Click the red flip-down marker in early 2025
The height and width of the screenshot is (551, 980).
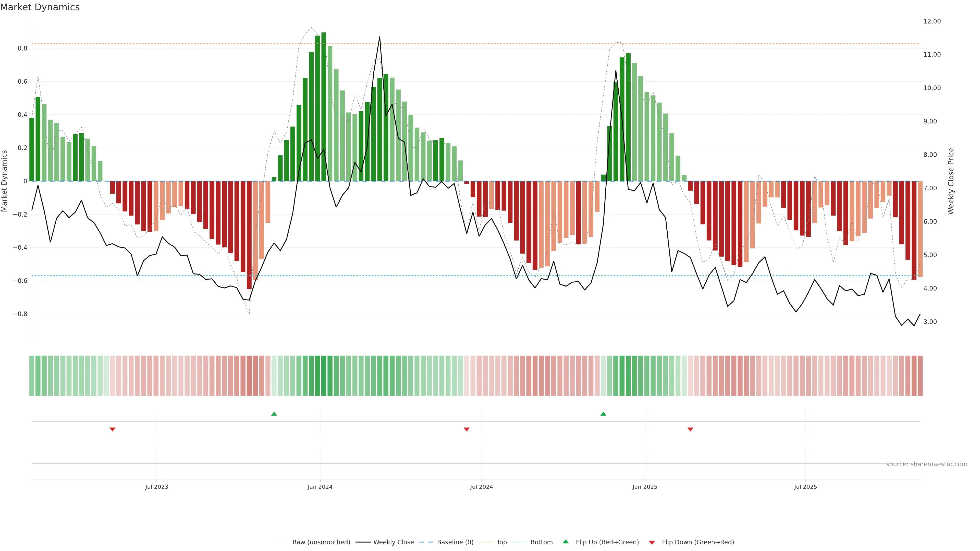pos(691,429)
